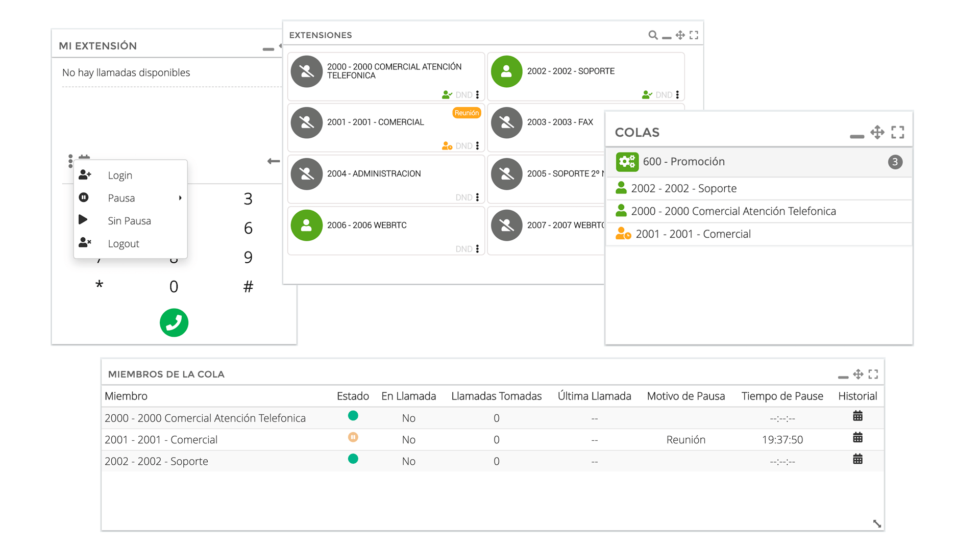The height and width of the screenshot is (551, 980).
Task: Select 2000 Comercial Atención Telefonica in Colas
Action: click(x=759, y=211)
